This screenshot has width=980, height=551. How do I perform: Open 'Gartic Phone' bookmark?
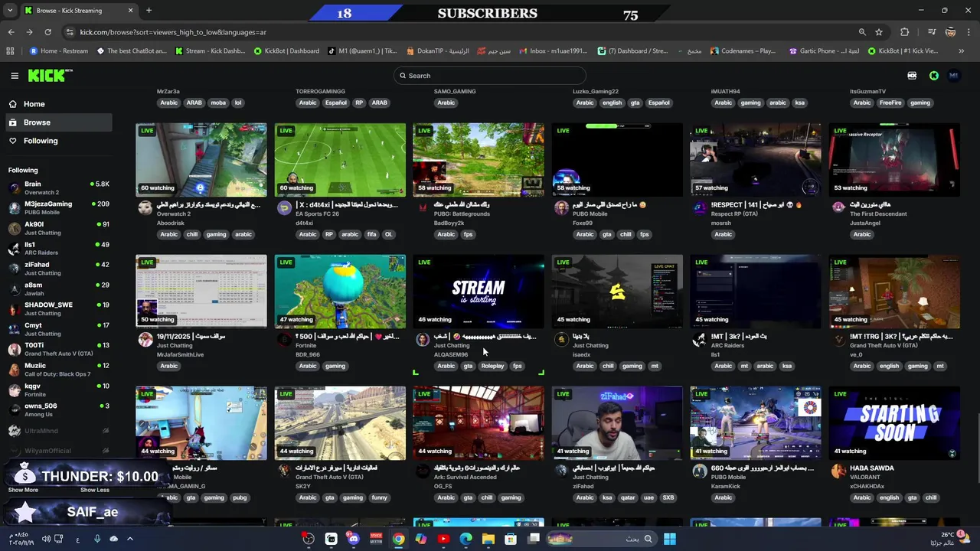[823, 51]
